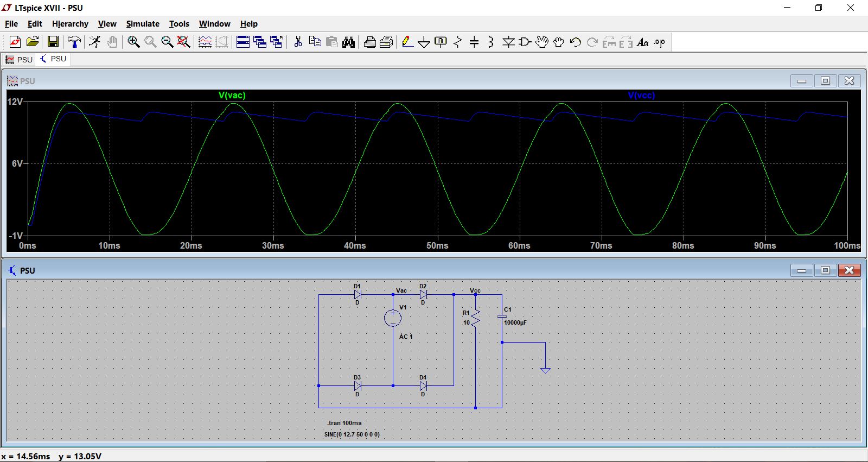Screen dimensions: 868x462
Task: Click the SINE(0 12.7 50 0 0 0) text
Action: [352, 434]
